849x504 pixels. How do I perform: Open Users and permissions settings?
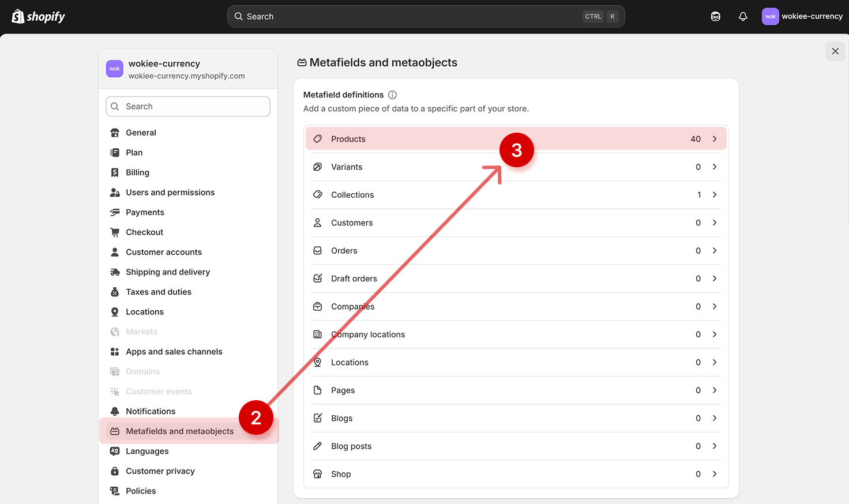170,193
